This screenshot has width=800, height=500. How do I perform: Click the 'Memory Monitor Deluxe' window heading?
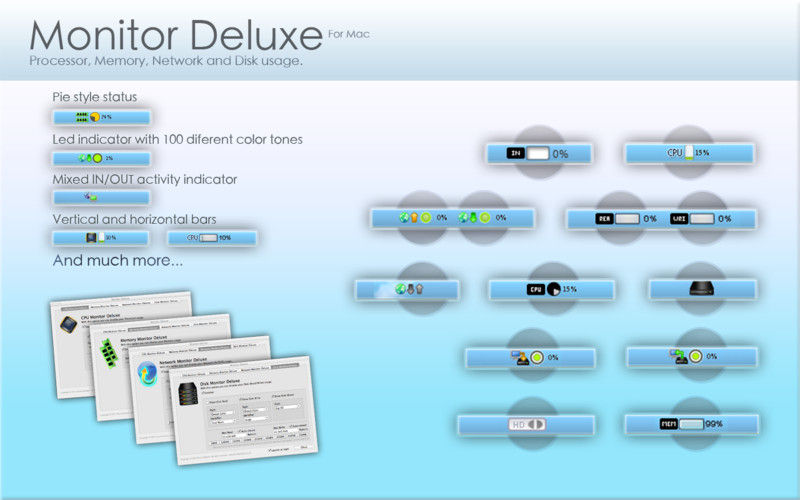pos(143,338)
